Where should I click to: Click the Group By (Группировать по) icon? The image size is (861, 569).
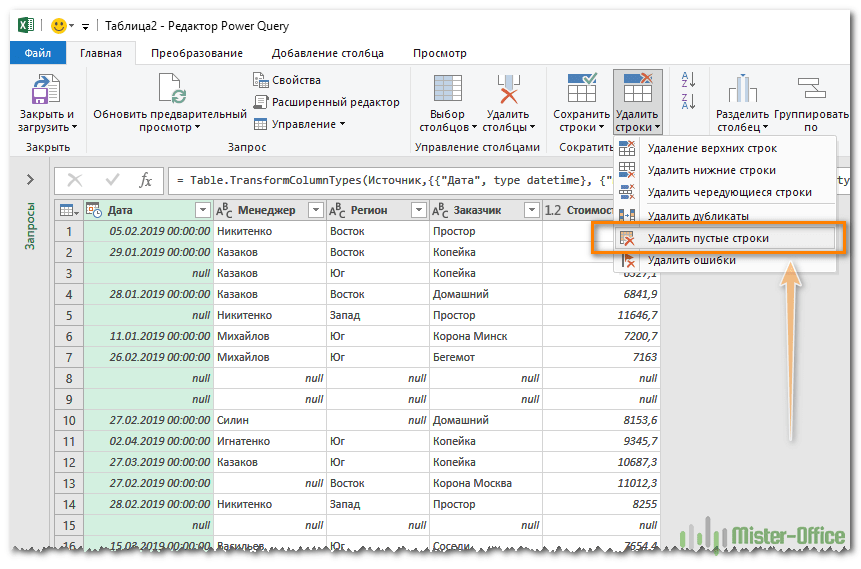point(809,90)
